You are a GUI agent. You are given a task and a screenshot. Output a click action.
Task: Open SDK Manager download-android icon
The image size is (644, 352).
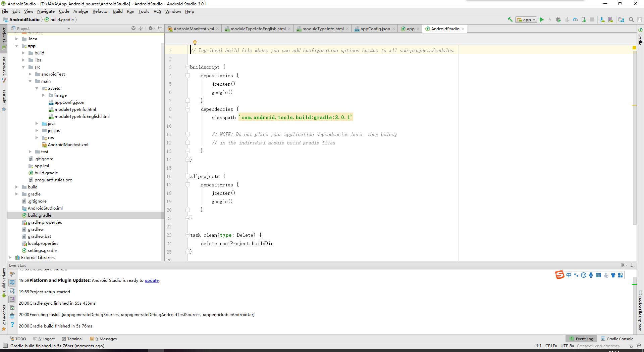coord(602,19)
